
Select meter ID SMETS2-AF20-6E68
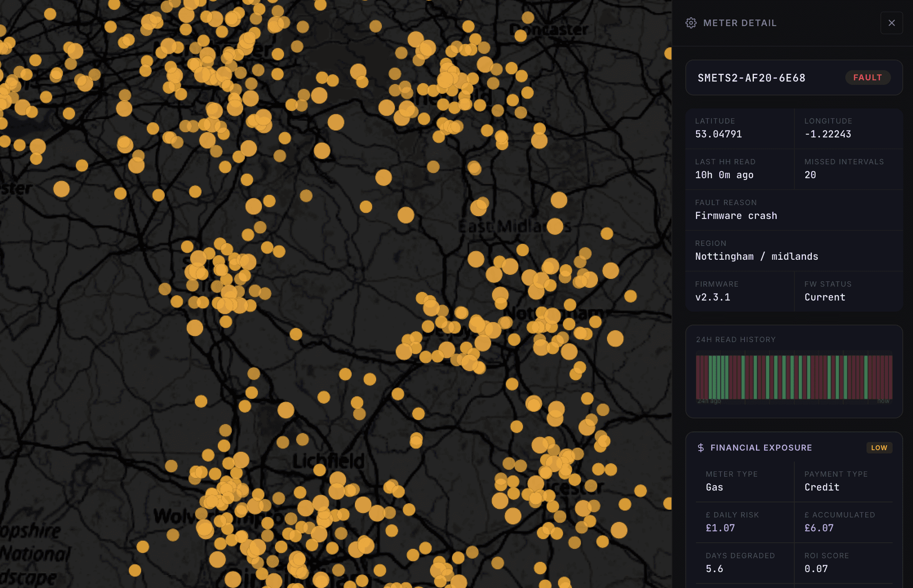[751, 78]
